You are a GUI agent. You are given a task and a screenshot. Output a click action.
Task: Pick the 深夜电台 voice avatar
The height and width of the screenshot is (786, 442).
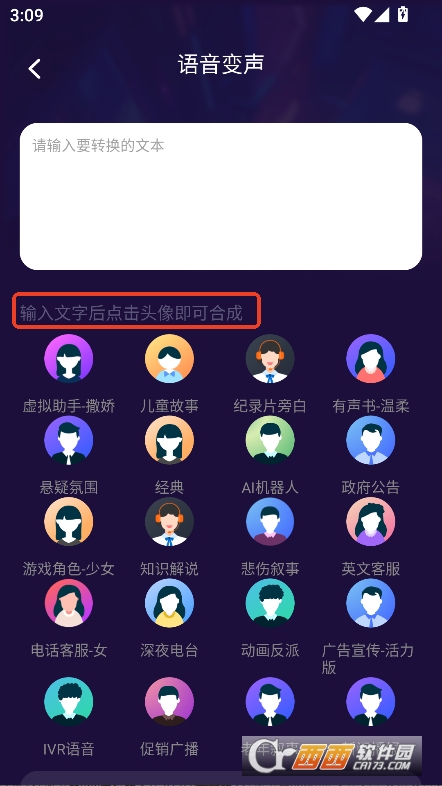(x=169, y=603)
